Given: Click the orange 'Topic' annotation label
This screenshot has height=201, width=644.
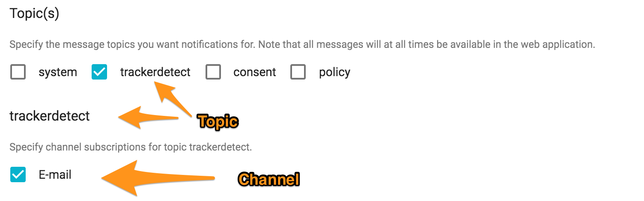Looking at the screenshot, I should [218, 122].
